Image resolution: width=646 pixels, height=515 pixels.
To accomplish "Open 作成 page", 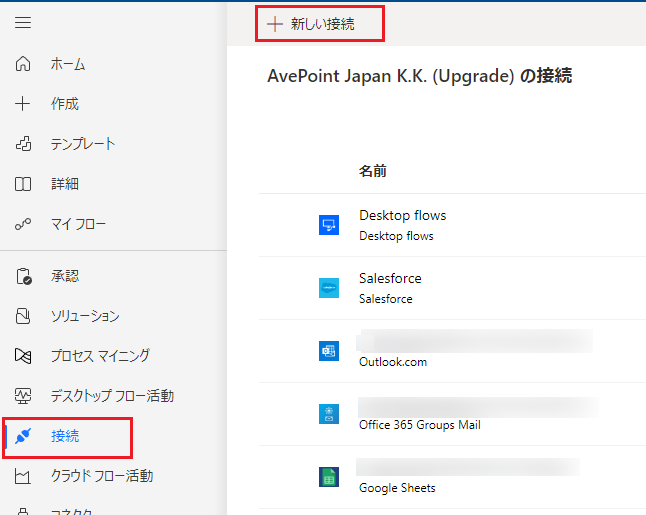I will tap(65, 104).
